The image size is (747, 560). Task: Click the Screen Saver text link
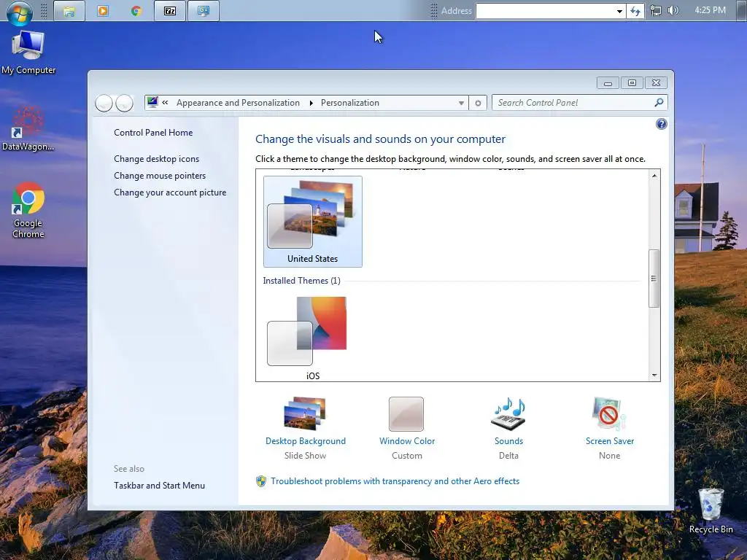click(x=610, y=441)
